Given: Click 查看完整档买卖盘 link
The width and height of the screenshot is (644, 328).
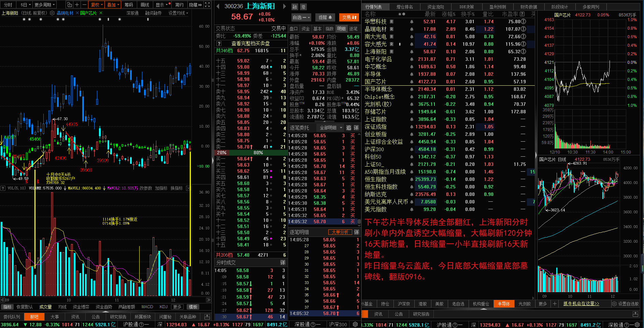Looking at the screenshot, I should pyautogui.click(x=251, y=43).
